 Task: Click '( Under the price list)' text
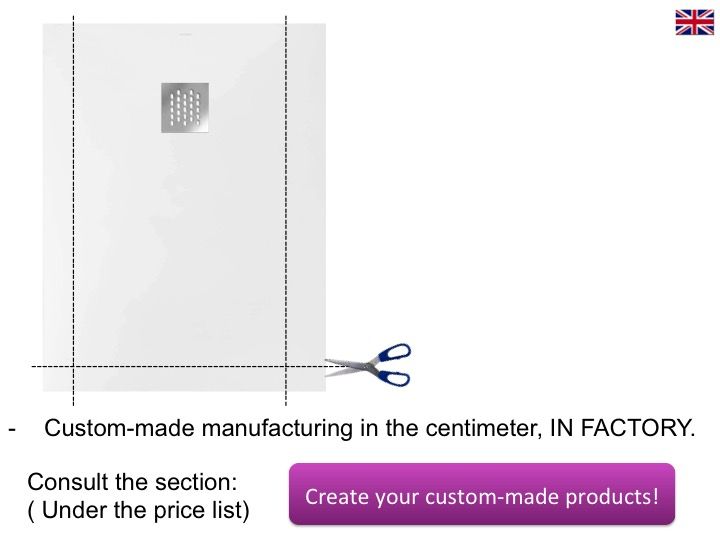pyautogui.click(x=138, y=510)
